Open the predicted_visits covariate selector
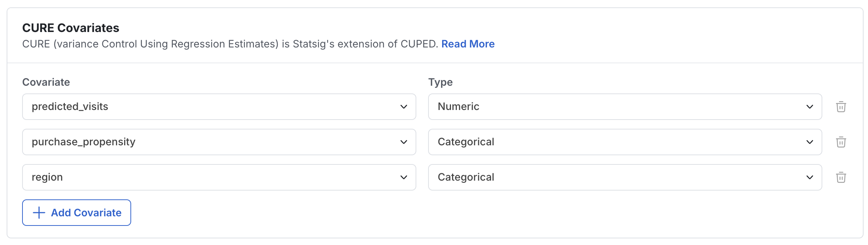Viewport: 868px width, 245px height. 219,107
